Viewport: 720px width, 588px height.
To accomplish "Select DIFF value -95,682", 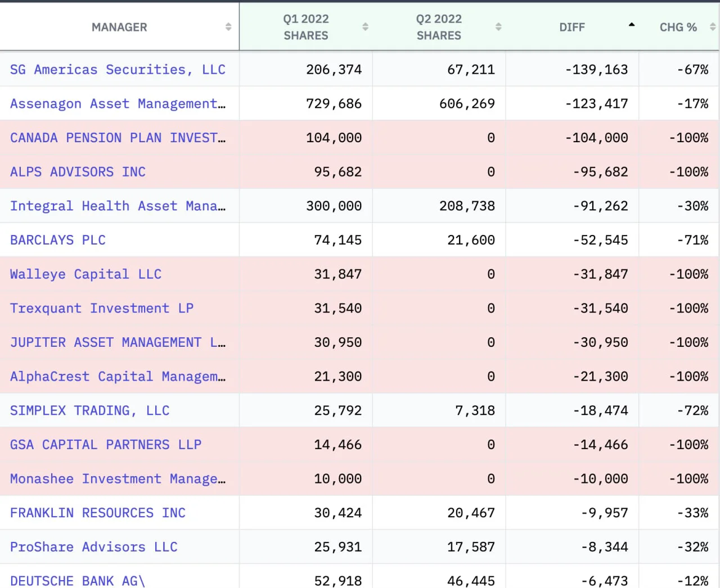I will coord(600,172).
